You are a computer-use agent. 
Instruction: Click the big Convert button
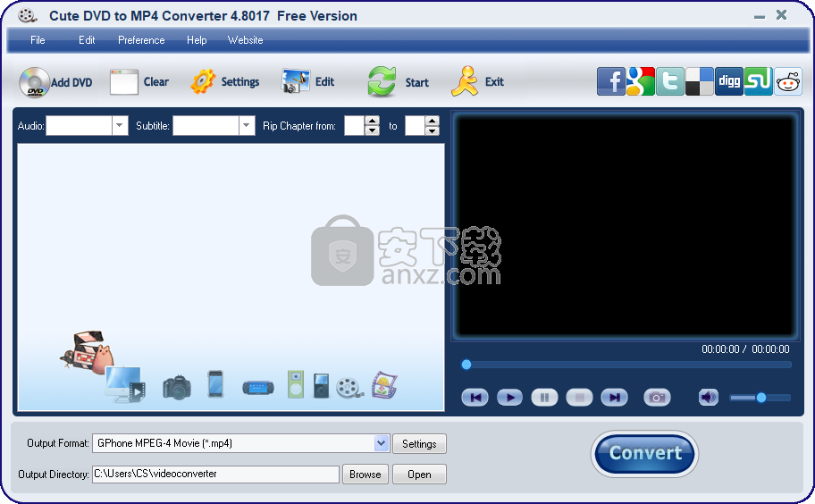point(644,454)
